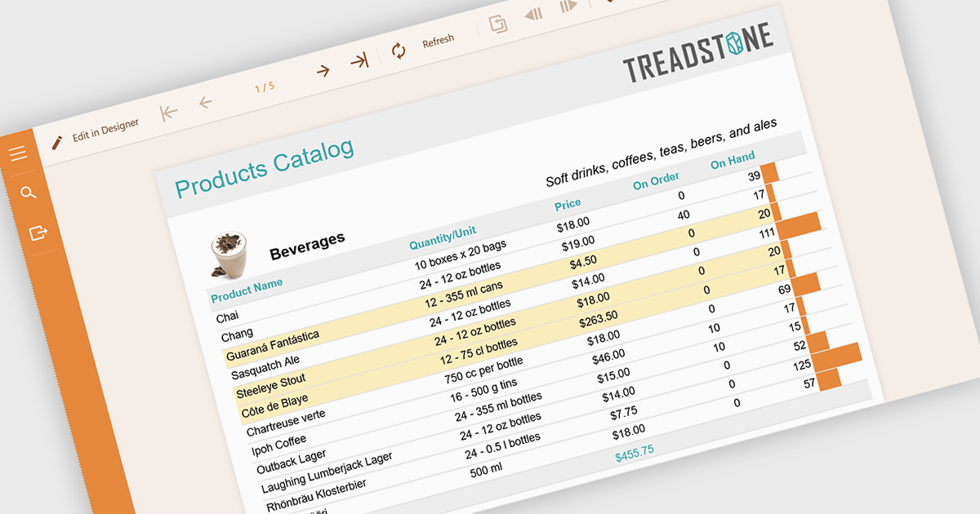Viewport: 980px width, 514px height.
Task: Click the circular refresh arrows icon
Action: (x=399, y=51)
